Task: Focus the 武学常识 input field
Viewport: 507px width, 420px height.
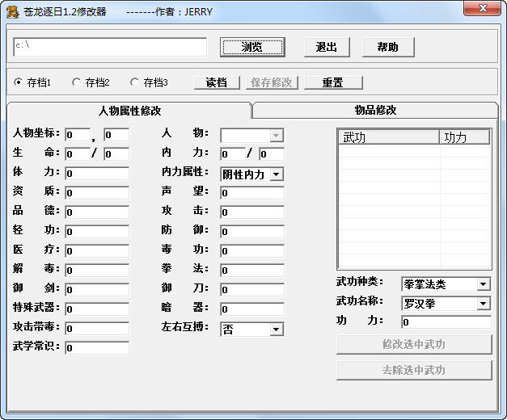Action: click(97, 348)
